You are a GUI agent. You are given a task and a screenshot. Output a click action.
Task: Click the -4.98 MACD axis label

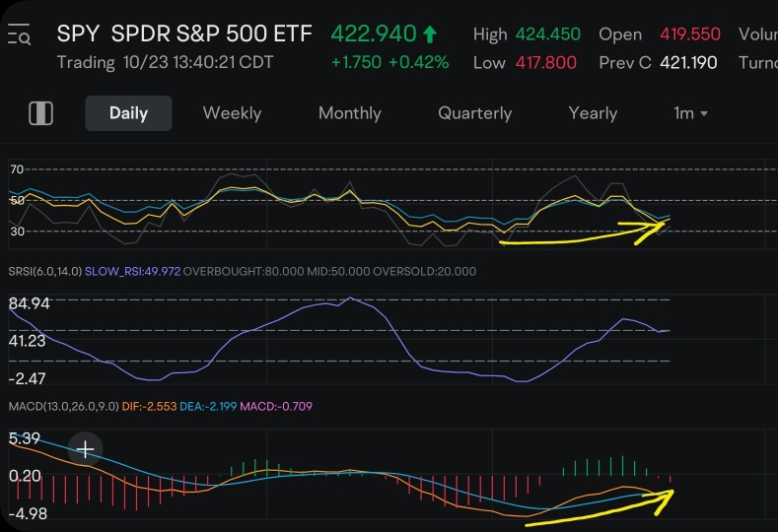click(x=29, y=513)
